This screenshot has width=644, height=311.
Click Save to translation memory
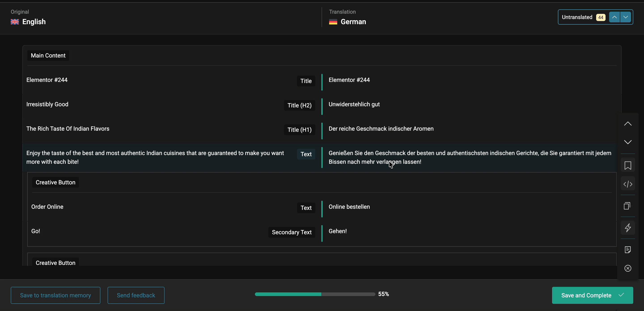pyautogui.click(x=55, y=295)
